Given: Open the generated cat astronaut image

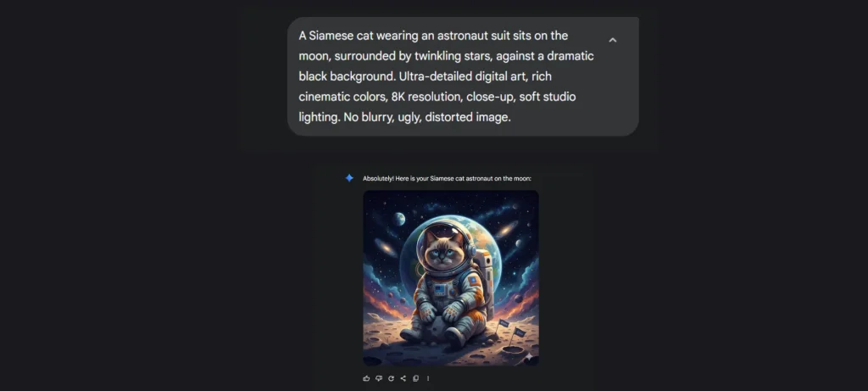Looking at the screenshot, I should click(451, 278).
